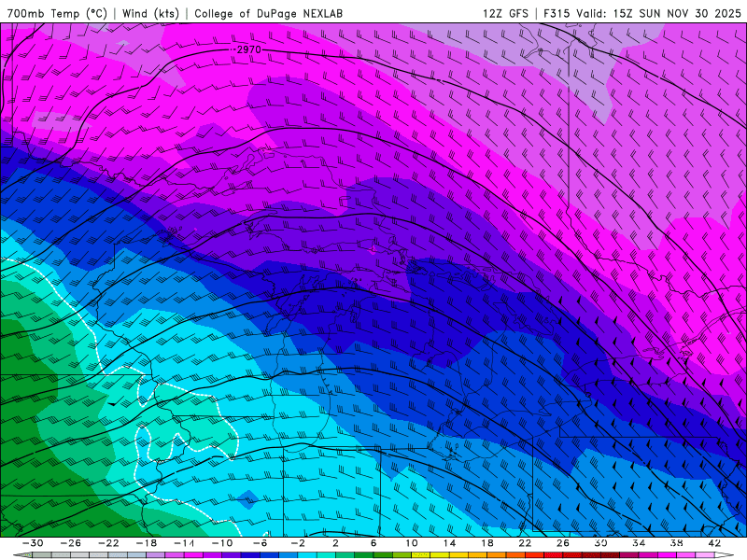This screenshot has height=560, width=747.
Task: Click the 42 legend value
Action: (714, 543)
